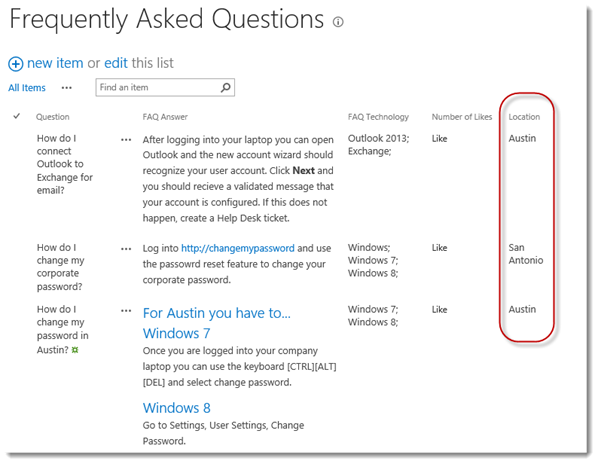
Task: Click the bold Next word in first answer
Action: coord(304,170)
